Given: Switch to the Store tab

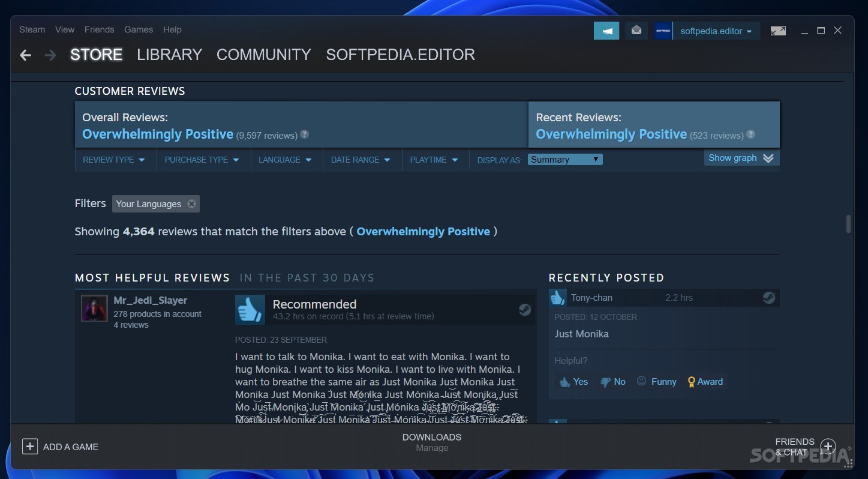Looking at the screenshot, I should point(97,55).
